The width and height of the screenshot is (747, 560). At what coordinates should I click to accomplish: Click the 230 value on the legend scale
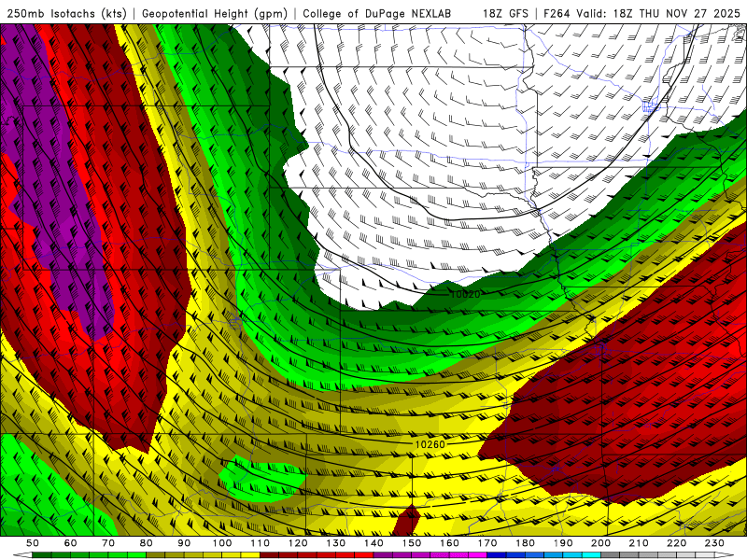click(x=715, y=543)
